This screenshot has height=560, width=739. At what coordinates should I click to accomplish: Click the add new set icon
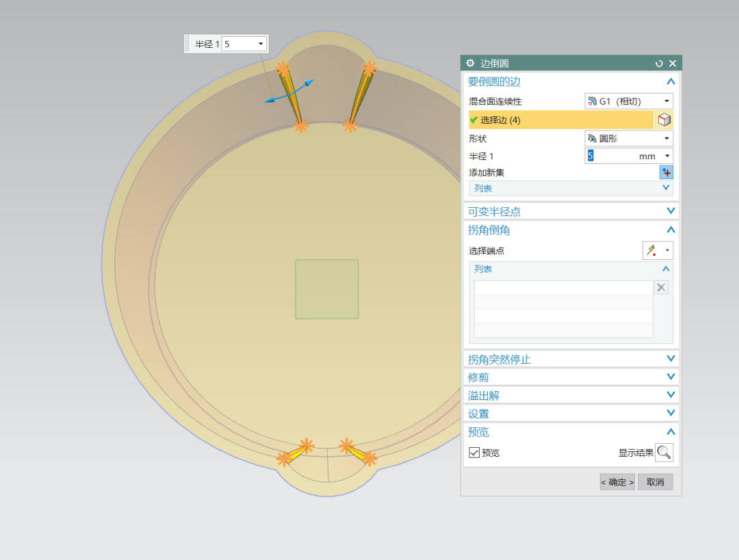pos(666,173)
